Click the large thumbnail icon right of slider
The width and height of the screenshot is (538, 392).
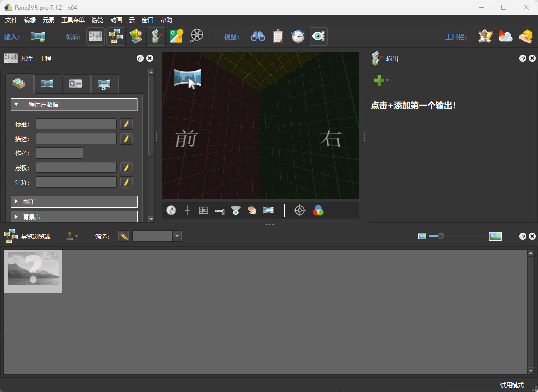point(495,236)
